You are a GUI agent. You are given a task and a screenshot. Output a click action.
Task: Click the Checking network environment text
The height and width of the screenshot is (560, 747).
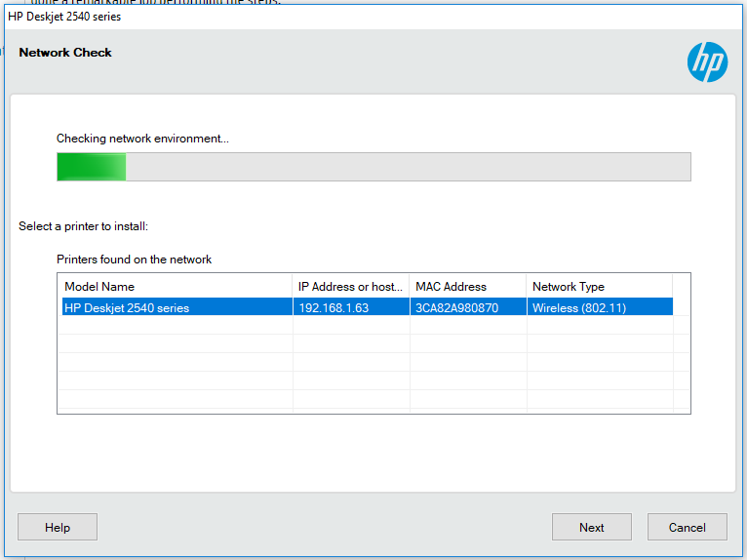coord(142,139)
